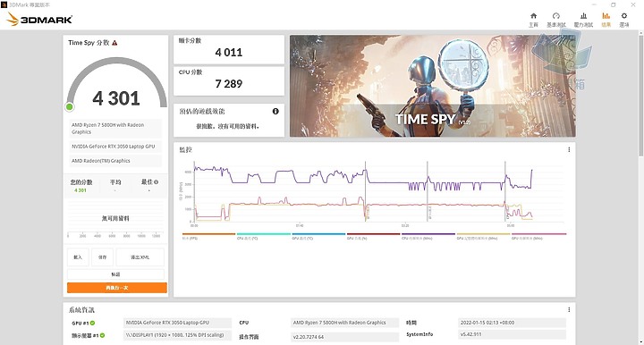Click the SystemInfo v5.42.911 value
644x345 pixels.
click(x=512, y=334)
